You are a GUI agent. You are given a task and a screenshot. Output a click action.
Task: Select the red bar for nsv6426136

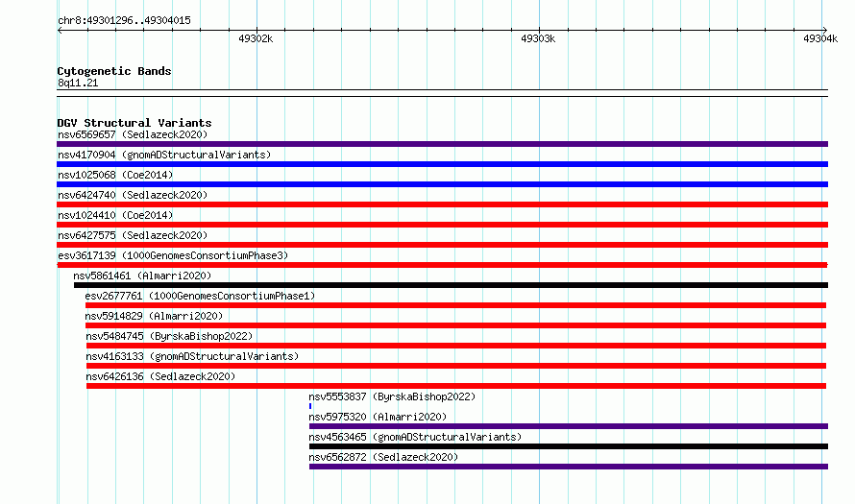point(456,386)
